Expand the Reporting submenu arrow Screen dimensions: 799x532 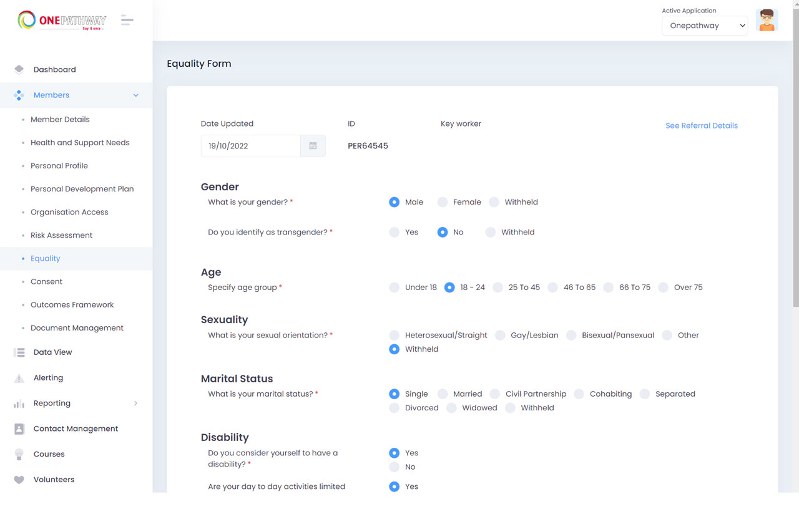135,404
